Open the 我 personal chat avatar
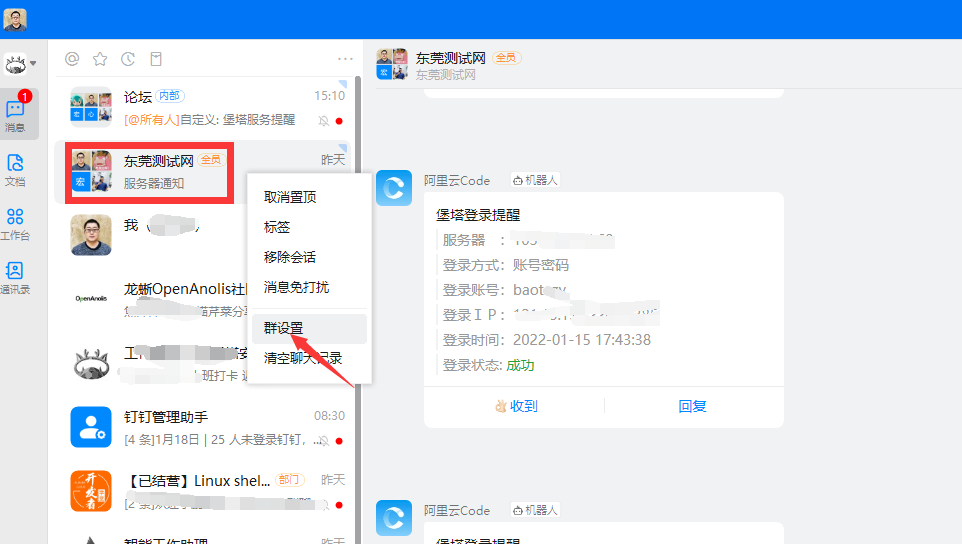This screenshot has height=544, width=962. [91, 235]
